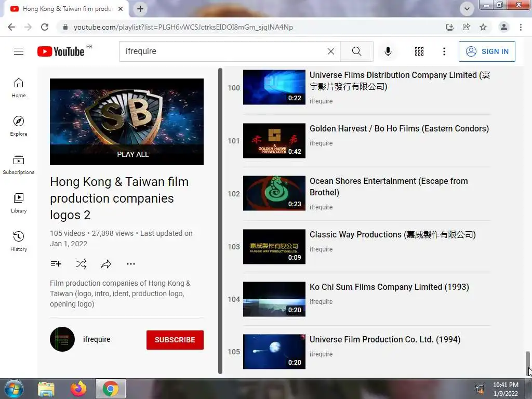Subscribe to the ifrequire channel
Image resolution: width=532 pixels, height=399 pixels.
175,340
